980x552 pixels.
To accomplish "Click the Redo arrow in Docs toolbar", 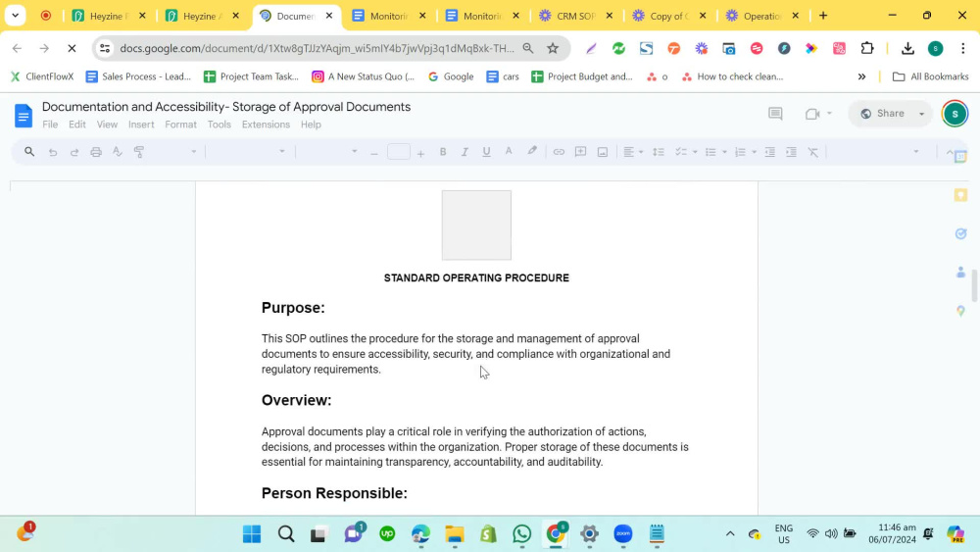I will click(x=74, y=152).
